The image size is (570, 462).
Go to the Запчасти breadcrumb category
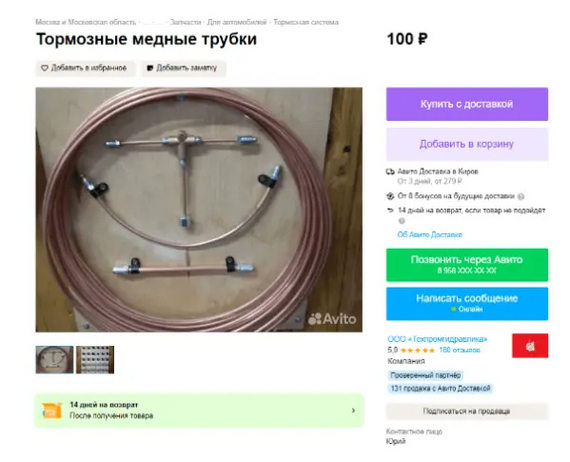coord(185,22)
